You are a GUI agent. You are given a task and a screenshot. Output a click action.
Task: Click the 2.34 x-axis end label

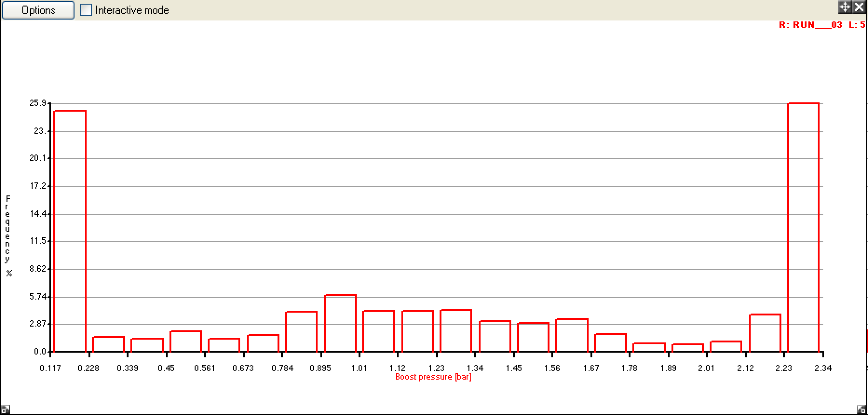[x=823, y=368]
